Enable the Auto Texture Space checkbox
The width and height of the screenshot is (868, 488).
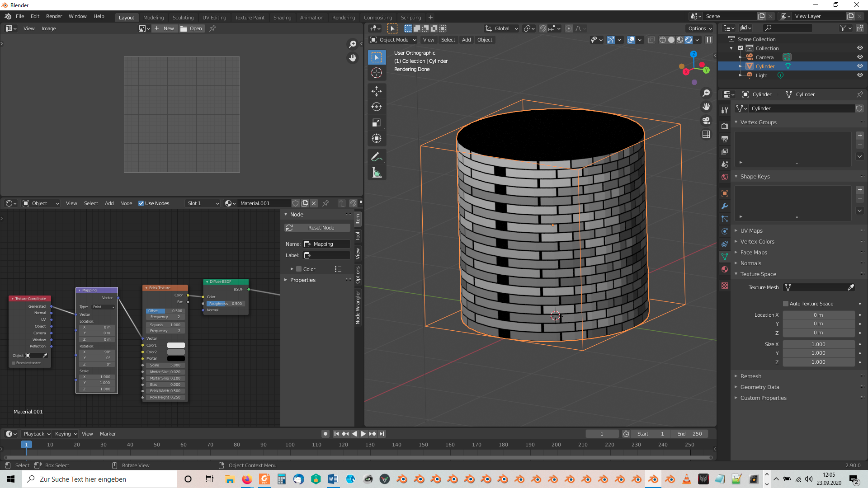[786, 304]
